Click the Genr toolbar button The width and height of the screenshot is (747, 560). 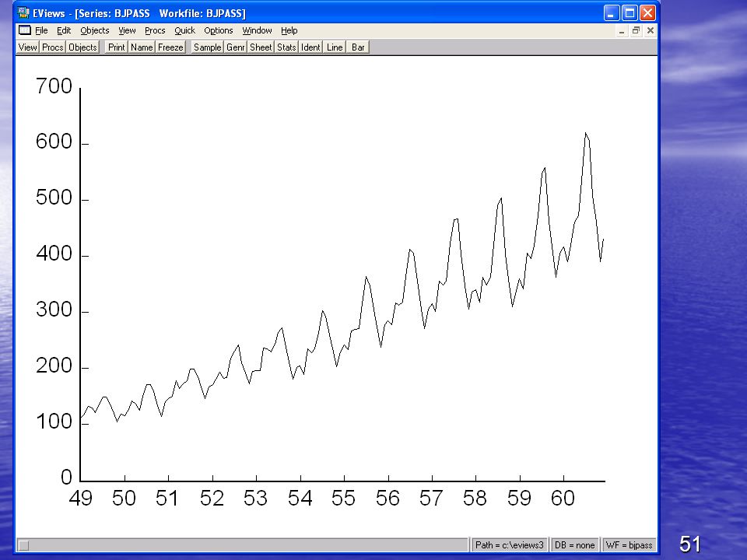point(235,47)
